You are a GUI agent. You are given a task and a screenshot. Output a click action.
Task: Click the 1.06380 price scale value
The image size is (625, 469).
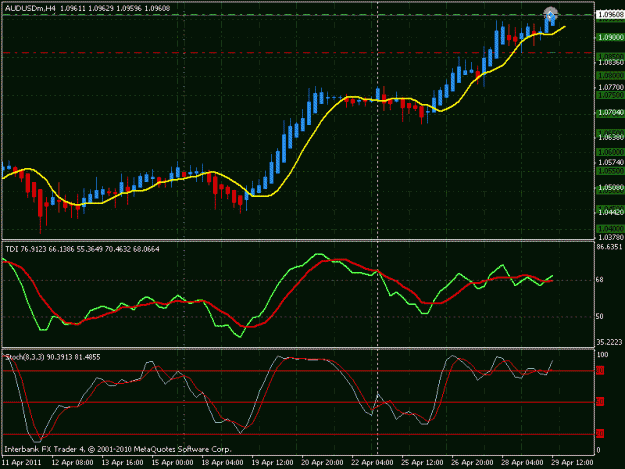click(x=610, y=137)
